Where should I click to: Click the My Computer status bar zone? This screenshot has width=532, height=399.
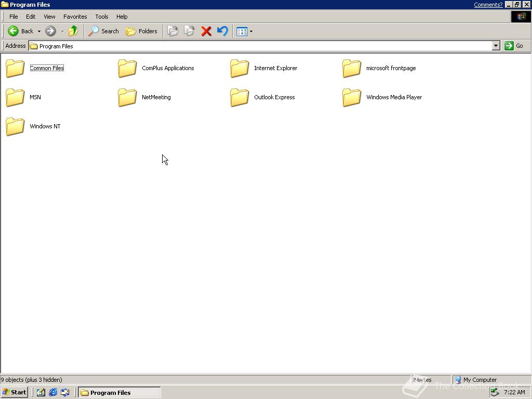[x=491, y=380]
